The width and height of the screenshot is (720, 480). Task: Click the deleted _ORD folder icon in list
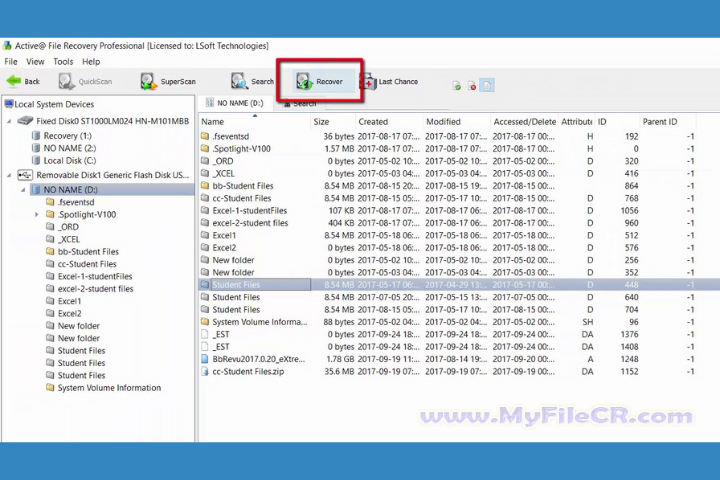tap(205, 161)
